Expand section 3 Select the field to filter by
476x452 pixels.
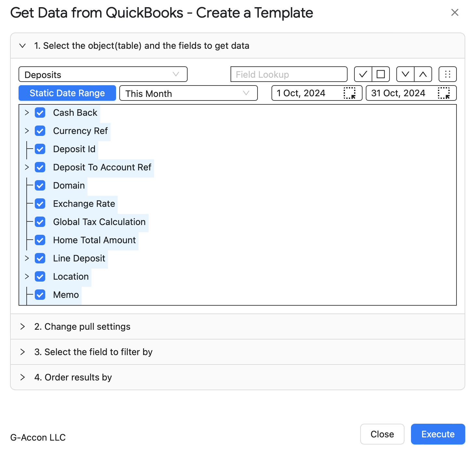pyautogui.click(x=238, y=352)
